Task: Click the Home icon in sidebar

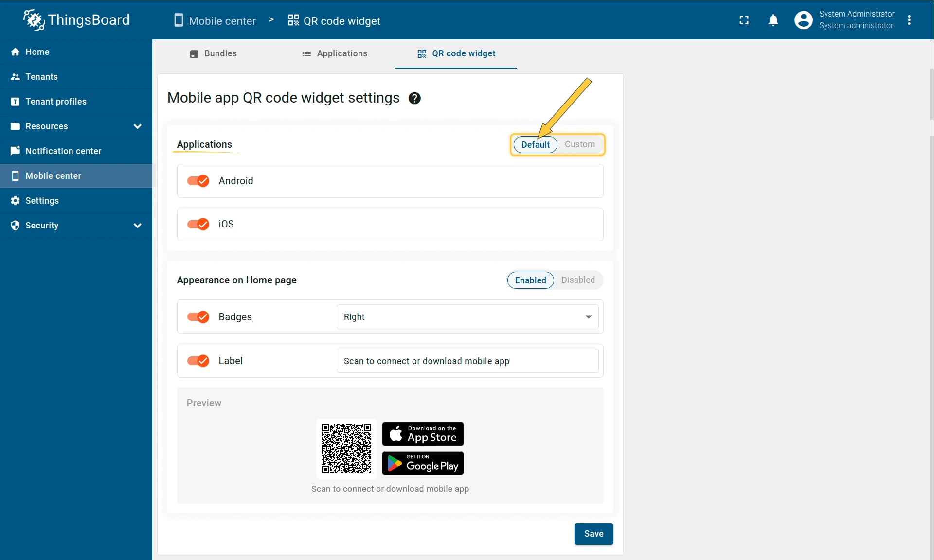Action: [x=15, y=52]
